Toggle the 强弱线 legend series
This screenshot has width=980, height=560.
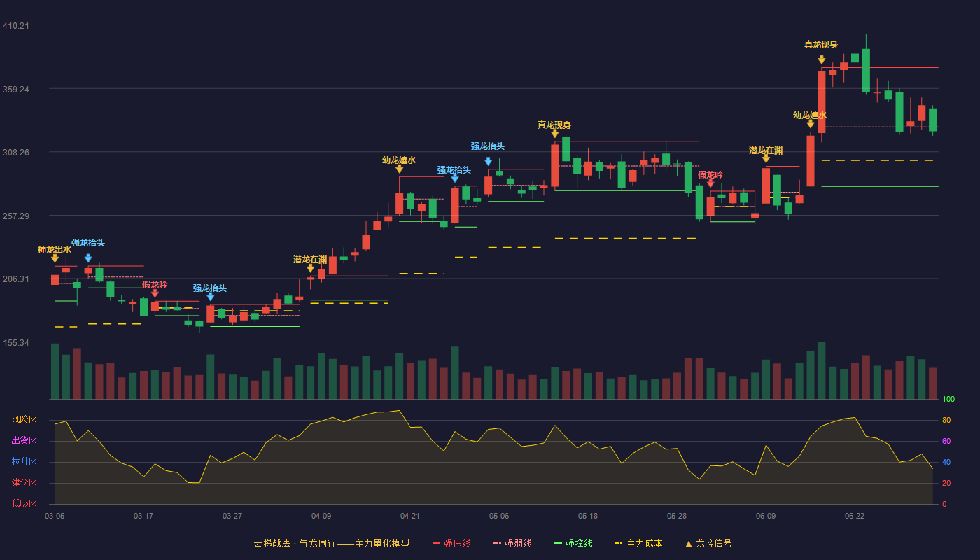[x=512, y=543]
